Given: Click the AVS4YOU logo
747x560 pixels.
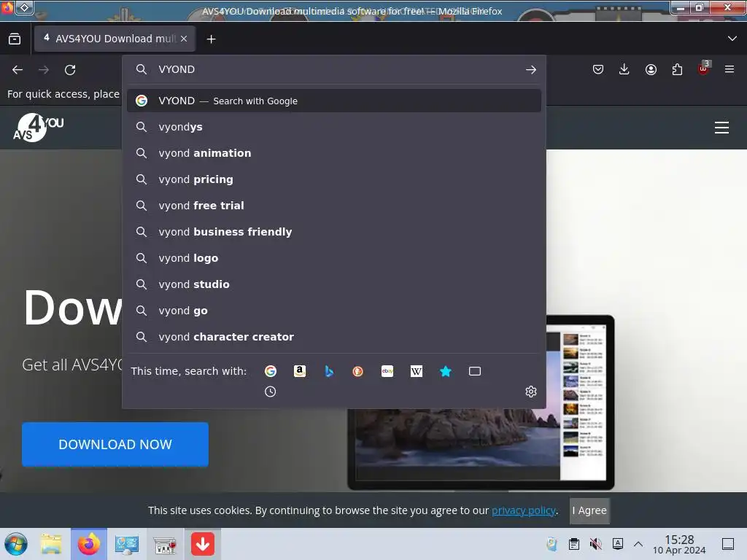Looking at the screenshot, I should tap(39, 128).
